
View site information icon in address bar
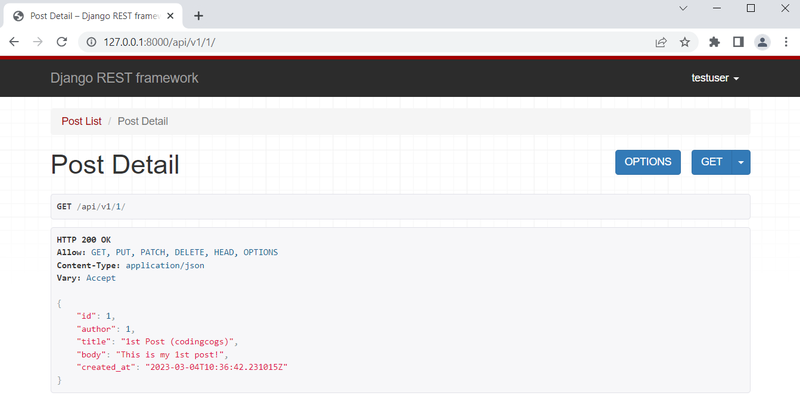91,42
